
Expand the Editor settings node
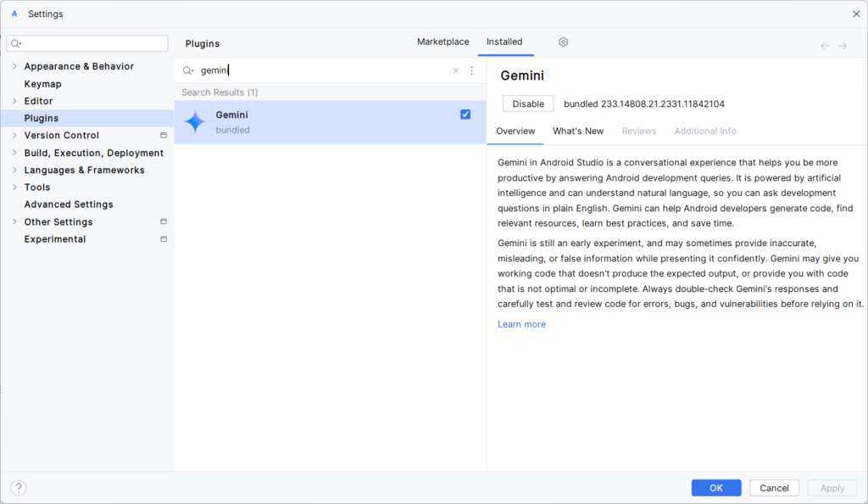point(14,101)
